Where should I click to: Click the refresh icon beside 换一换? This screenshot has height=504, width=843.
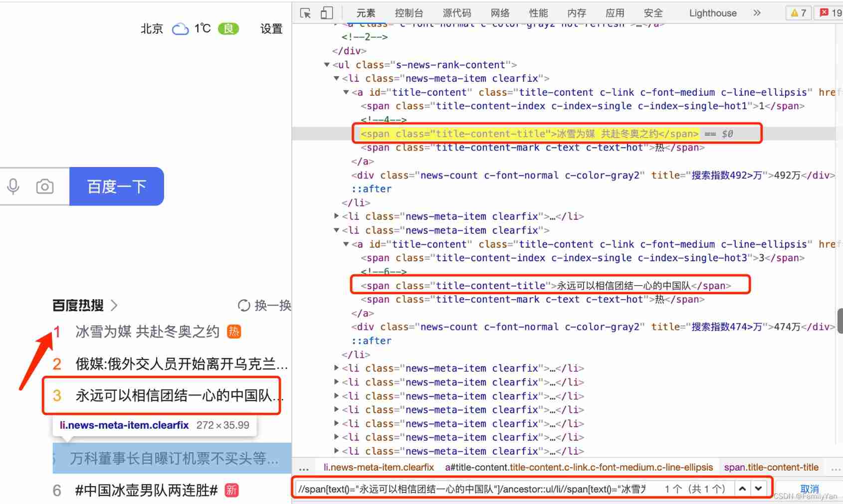click(x=244, y=305)
